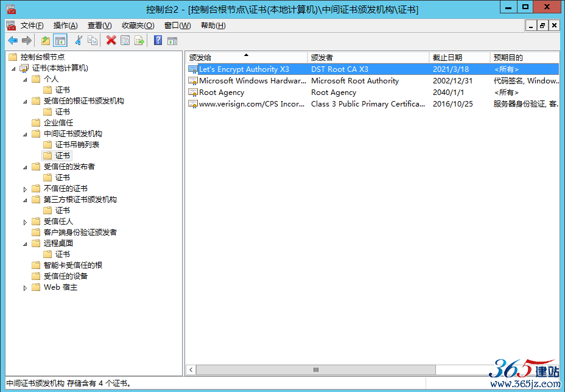Image resolution: width=565 pixels, height=392 pixels.
Task: Open the 窗口(W) menu
Action: (177, 26)
